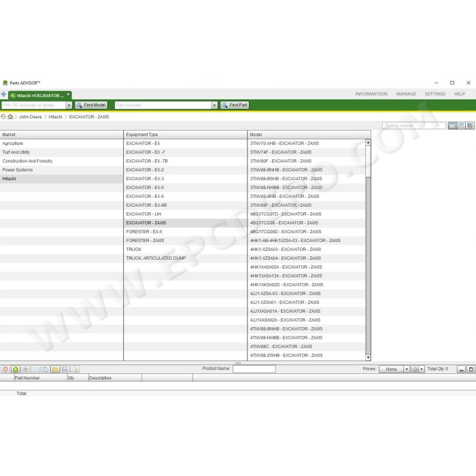This screenshot has width=476, height=476.
Task: Click the save floppy disk icon
Action: (65, 369)
